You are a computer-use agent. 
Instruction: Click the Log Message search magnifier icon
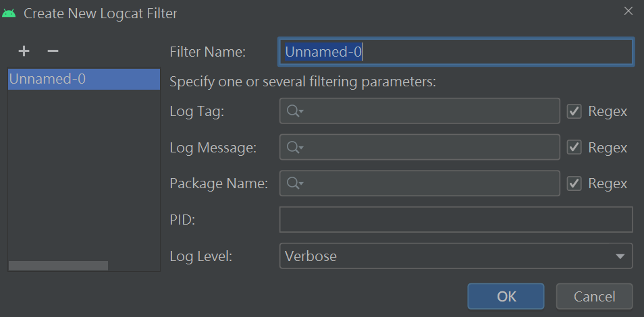tap(294, 148)
